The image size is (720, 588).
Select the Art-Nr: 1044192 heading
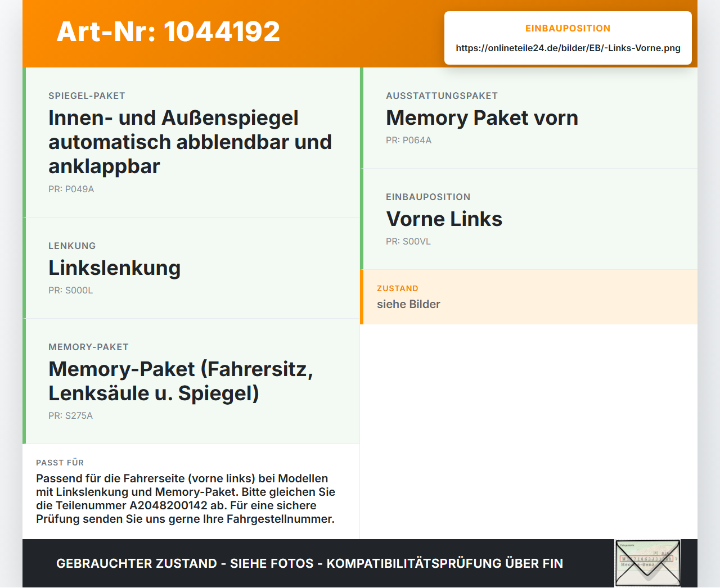[x=168, y=31]
